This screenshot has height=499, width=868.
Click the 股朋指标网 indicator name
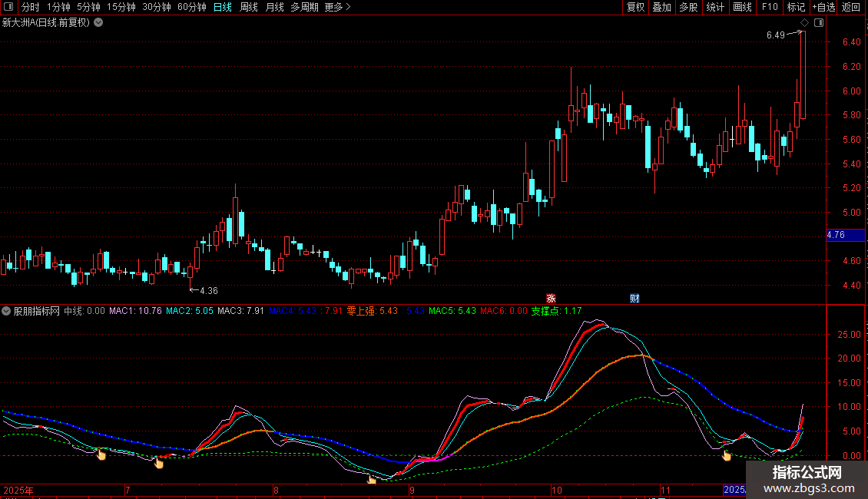pos(37,311)
